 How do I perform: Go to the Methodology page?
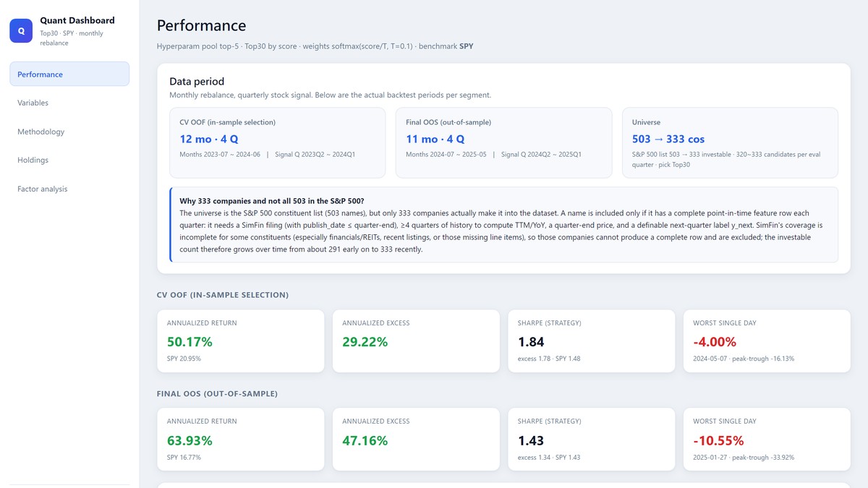click(69, 132)
